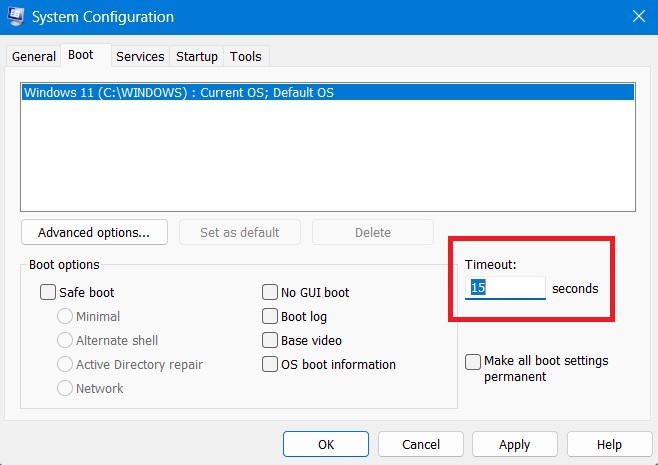
Task: Click the Cancel button
Action: click(421, 444)
